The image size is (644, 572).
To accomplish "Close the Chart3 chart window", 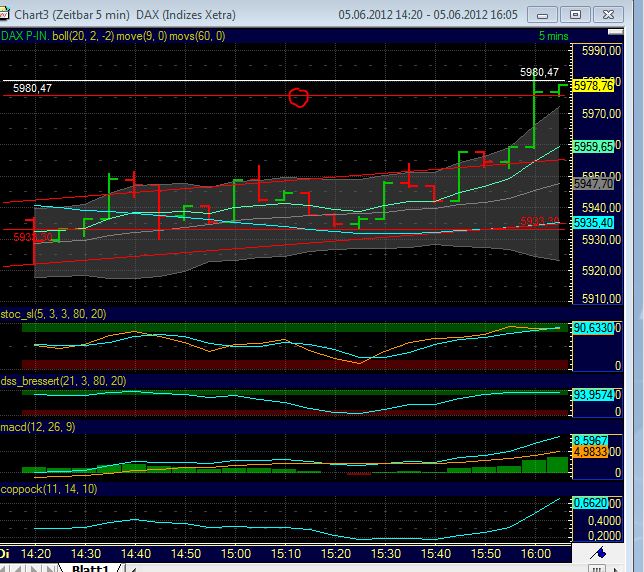I will pos(608,15).
